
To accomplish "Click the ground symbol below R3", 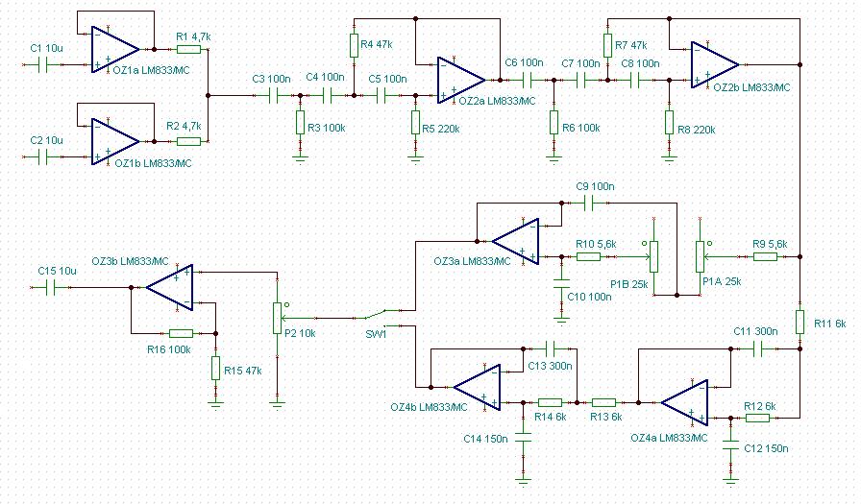I will [300, 159].
